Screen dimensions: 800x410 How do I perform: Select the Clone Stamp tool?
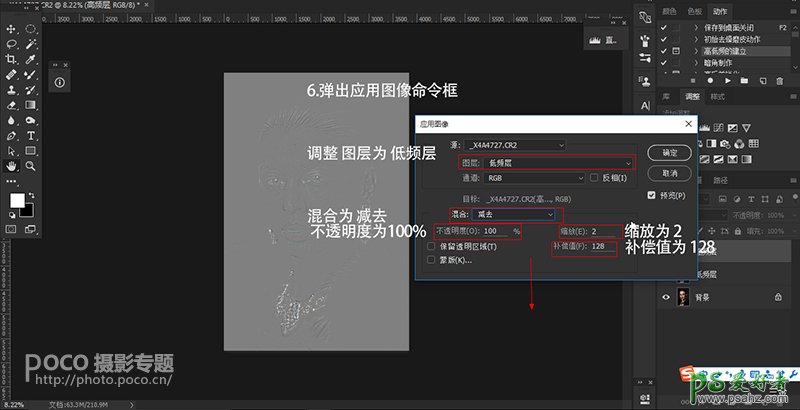11,90
